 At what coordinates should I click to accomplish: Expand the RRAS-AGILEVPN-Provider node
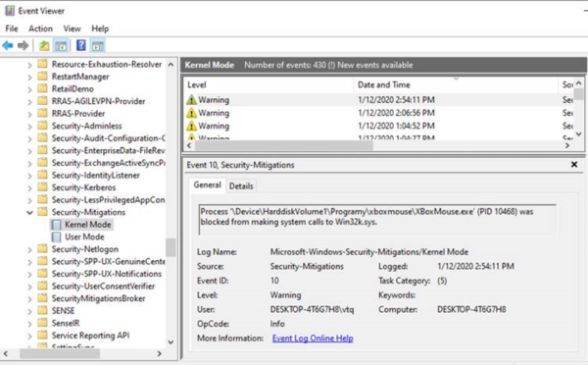tap(29, 102)
